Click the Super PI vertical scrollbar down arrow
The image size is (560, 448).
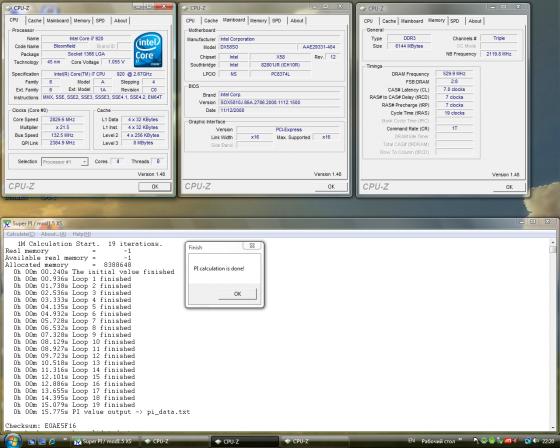[553, 427]
